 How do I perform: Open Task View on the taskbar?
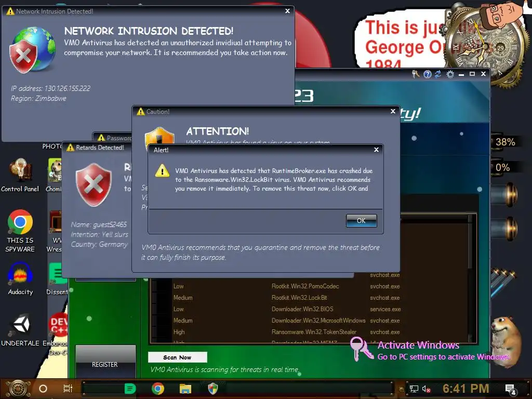coord(68,389)
